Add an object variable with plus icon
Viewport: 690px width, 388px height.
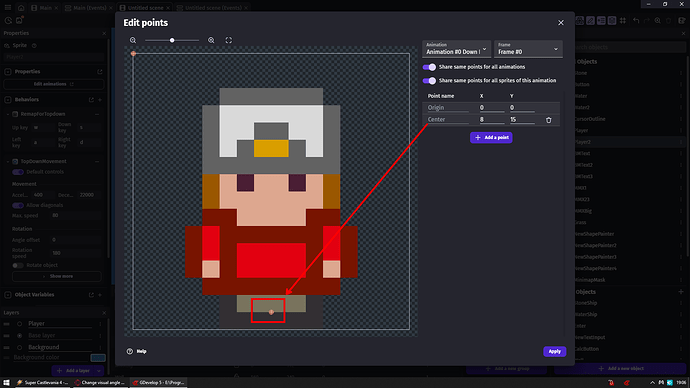[x=100, y=295]
